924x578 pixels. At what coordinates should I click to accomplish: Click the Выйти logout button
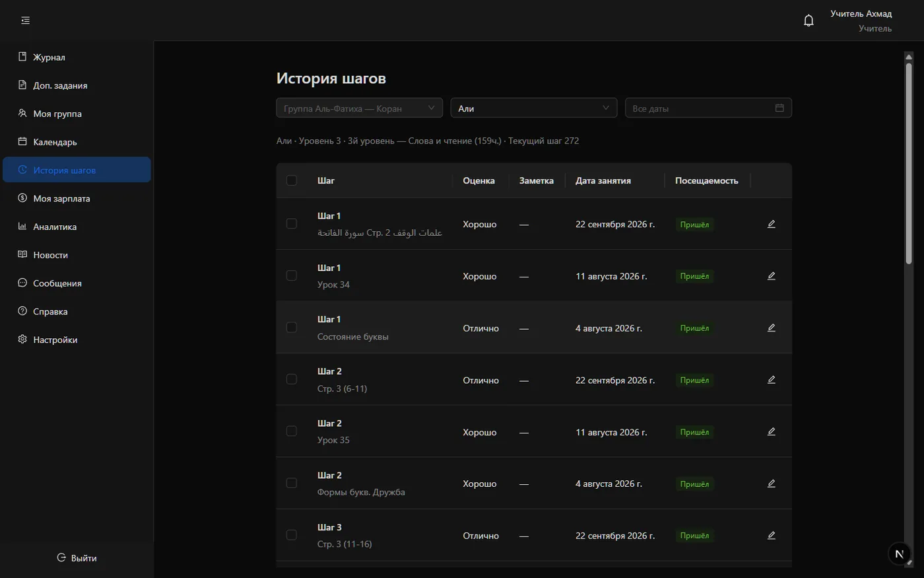tap(77, 558)
